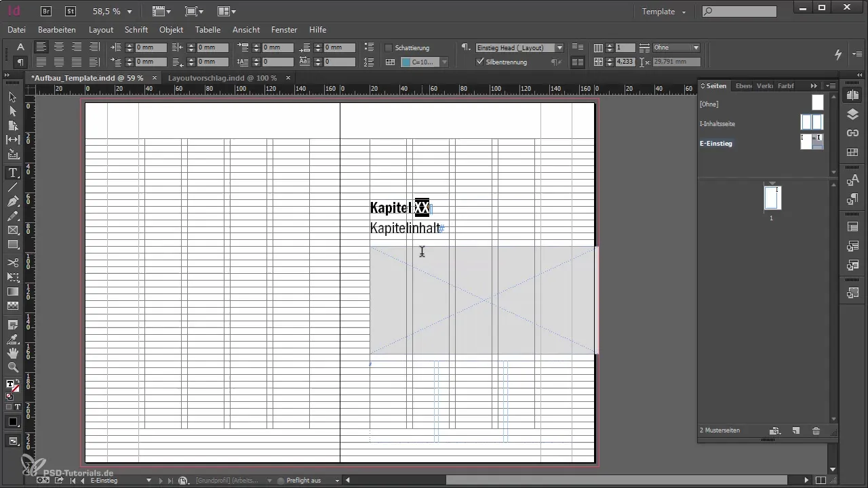This screenshot has height=488, width=868.
Task: Open the Links panel icon in the dock
Action: click(853, 133)
